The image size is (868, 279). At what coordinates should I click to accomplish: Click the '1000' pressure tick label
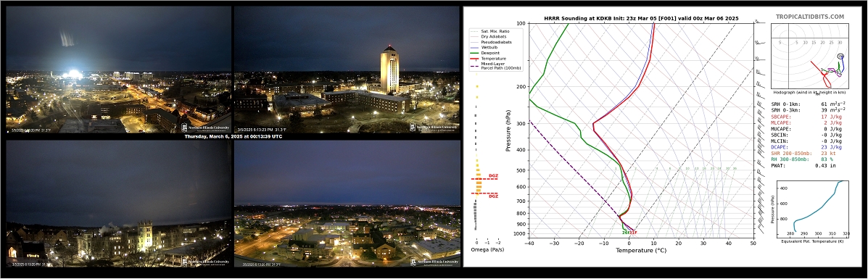click(520, 234)
